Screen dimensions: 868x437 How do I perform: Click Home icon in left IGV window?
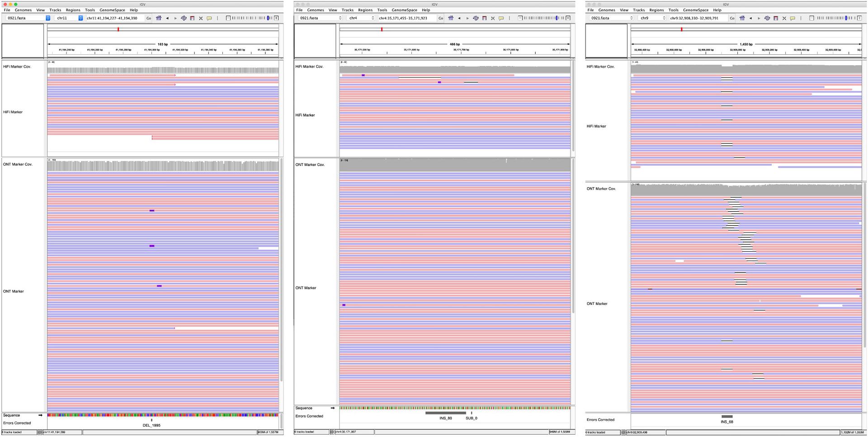(159, 18)
